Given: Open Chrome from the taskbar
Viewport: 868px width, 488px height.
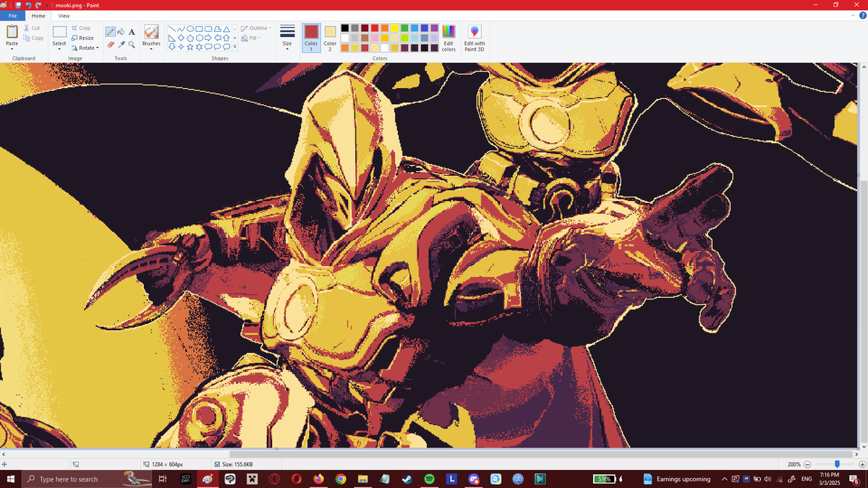Looking at the screenshot, I should (x=341, y=479).
